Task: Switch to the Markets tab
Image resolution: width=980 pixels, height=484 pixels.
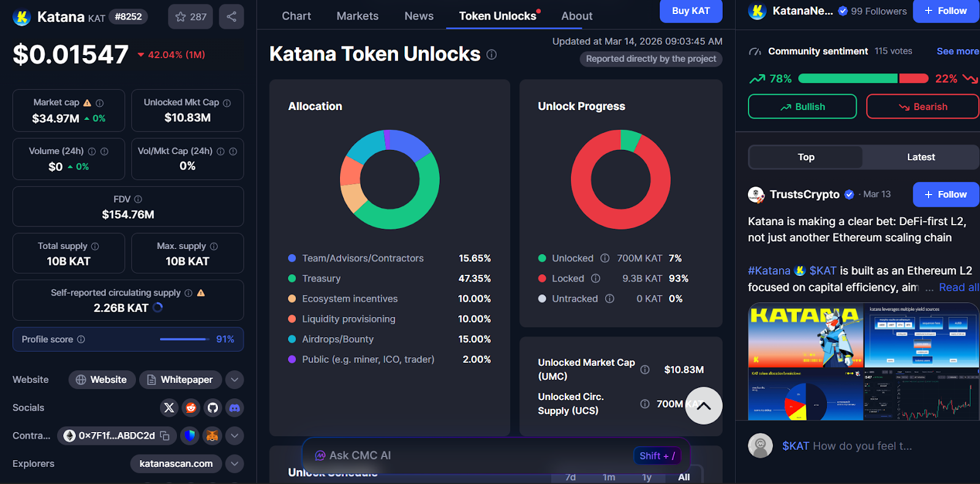Action: click(357, 16)
